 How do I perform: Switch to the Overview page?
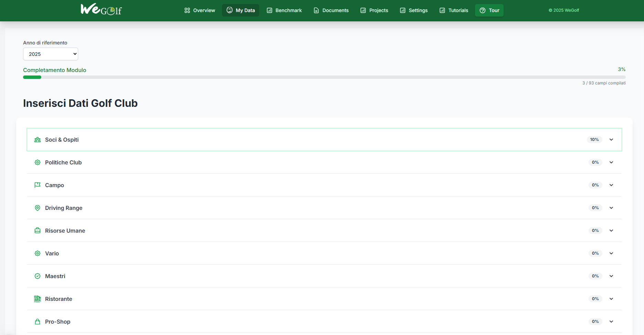[x=200, y=10]
